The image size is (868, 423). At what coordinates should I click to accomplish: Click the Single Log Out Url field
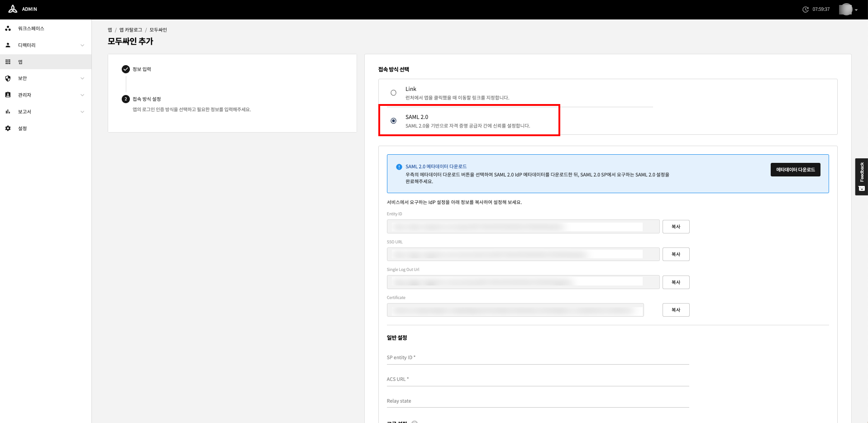(x=523, y=282)
